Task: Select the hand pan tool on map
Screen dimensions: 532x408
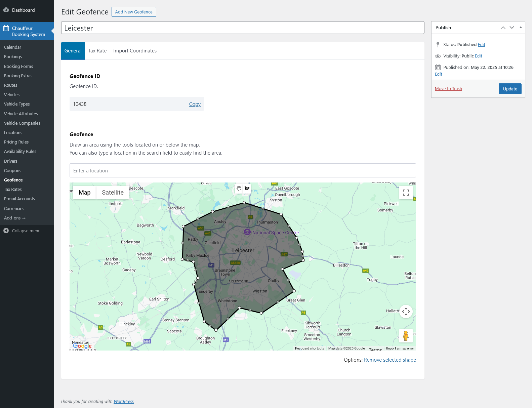Action: click(239, 189)
